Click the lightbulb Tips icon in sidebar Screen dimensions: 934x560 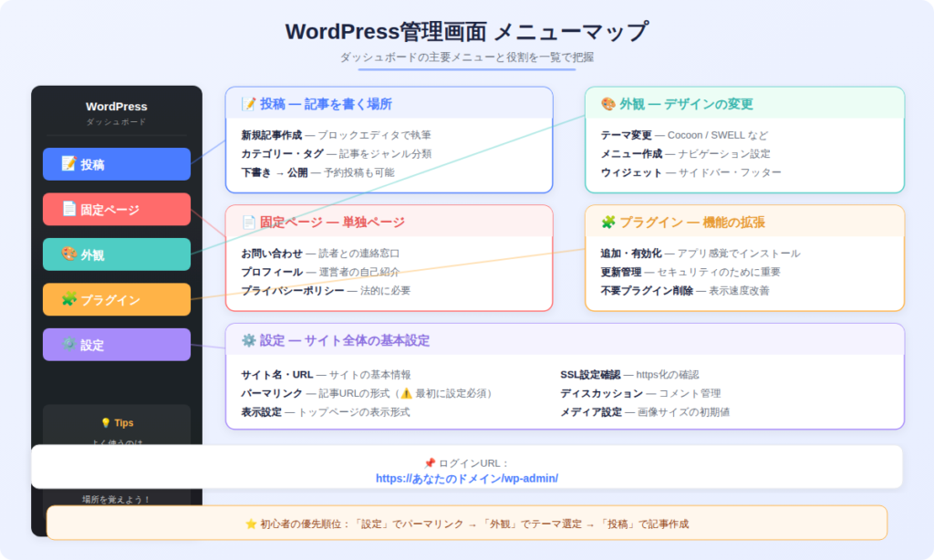point(106,423)
